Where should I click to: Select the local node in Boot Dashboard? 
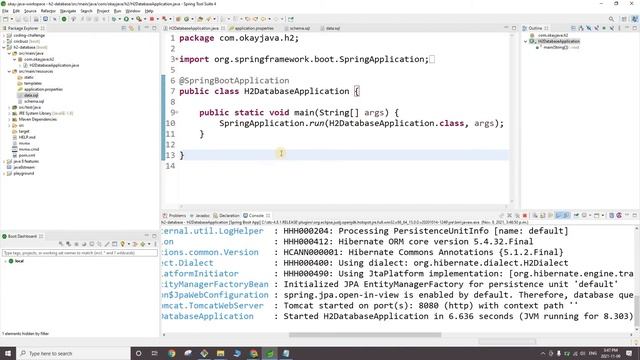tap(19, 261)
